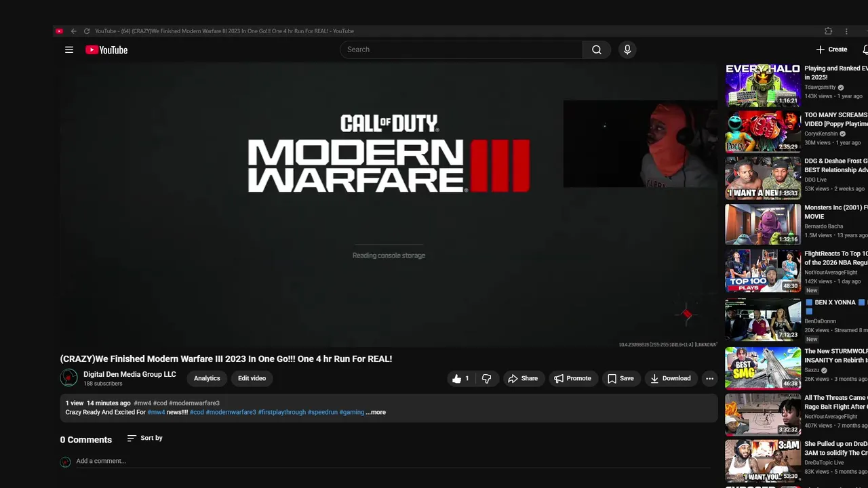Start voice search with microphone icon
This screenshot has height=488, width=868.
coord(627,49)
